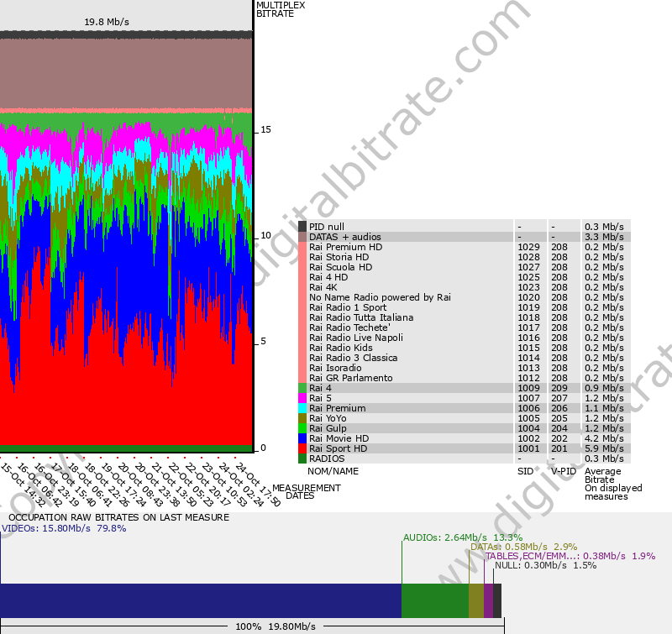Click the dark PID null legend swatch
This screenshot has width=672, height=634.
tap(302, 227)
